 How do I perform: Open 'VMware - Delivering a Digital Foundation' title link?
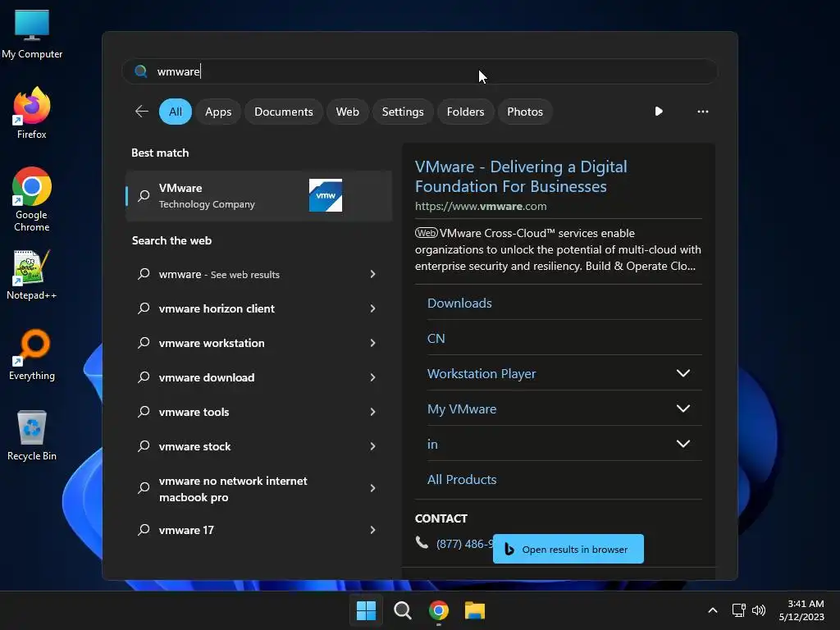521,176
